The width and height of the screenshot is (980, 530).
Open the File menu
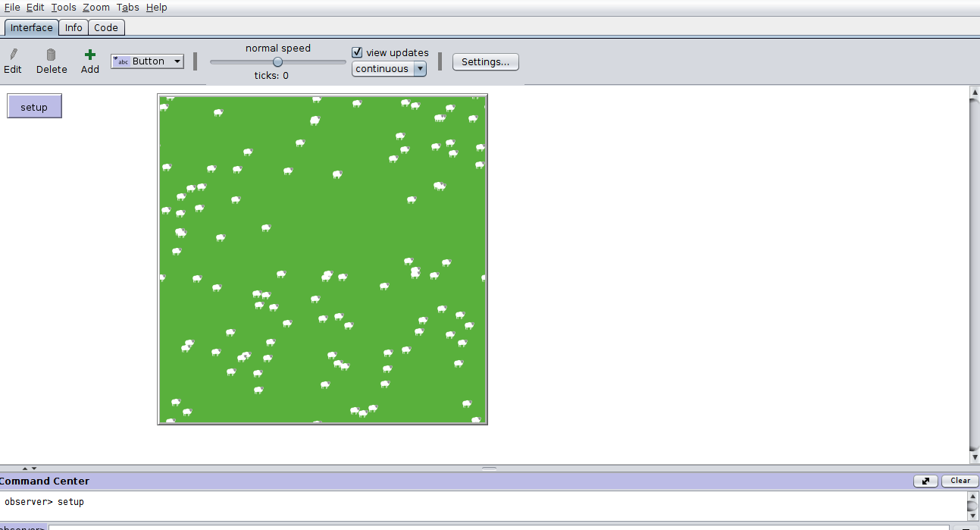12,7
